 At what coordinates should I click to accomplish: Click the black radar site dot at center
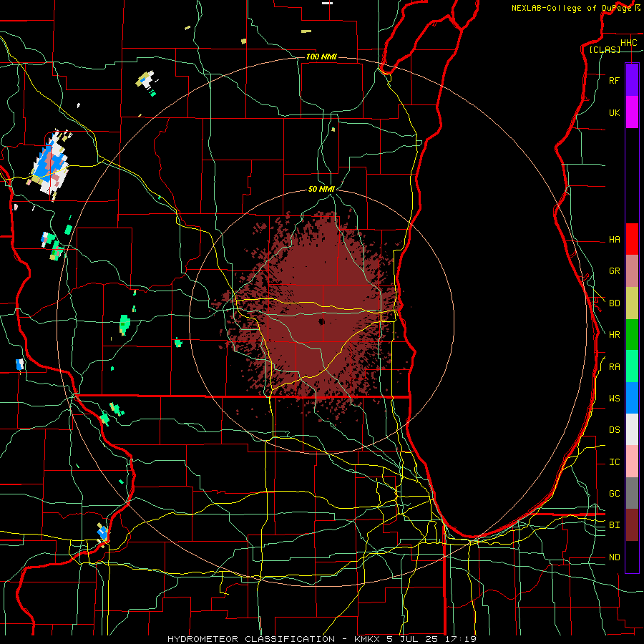(321, 321)
